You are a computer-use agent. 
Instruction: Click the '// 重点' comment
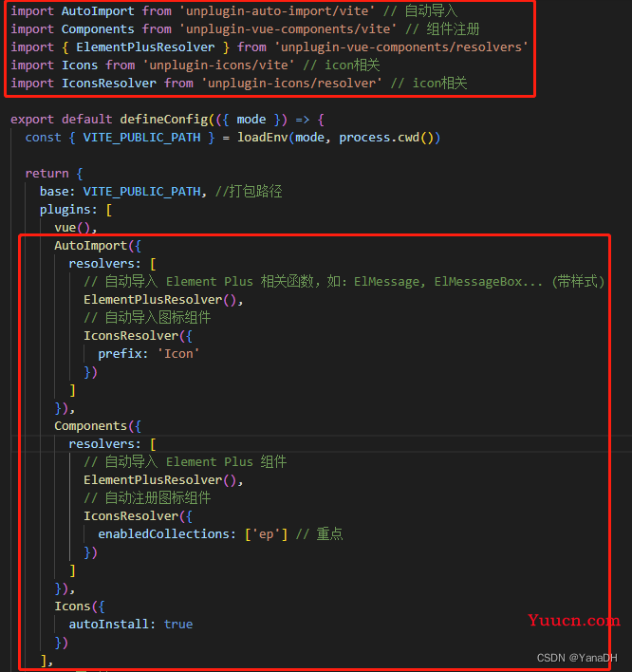click(319, 534)
